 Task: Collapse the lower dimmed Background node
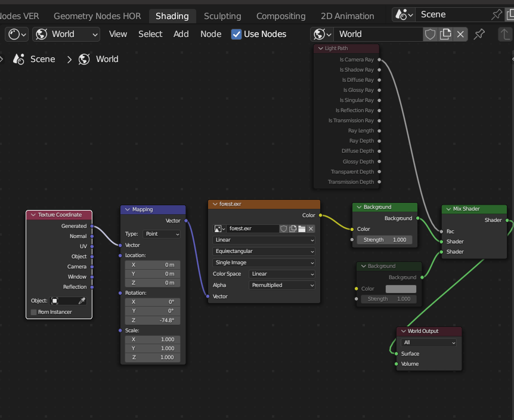tap(363, 266)
